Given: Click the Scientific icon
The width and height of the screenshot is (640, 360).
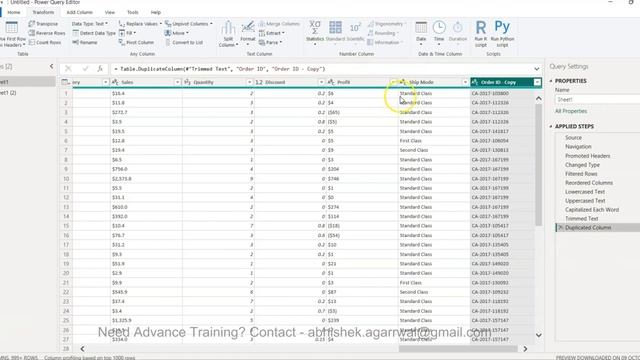Looking at the screenshot, I should [x=355, y=27].
